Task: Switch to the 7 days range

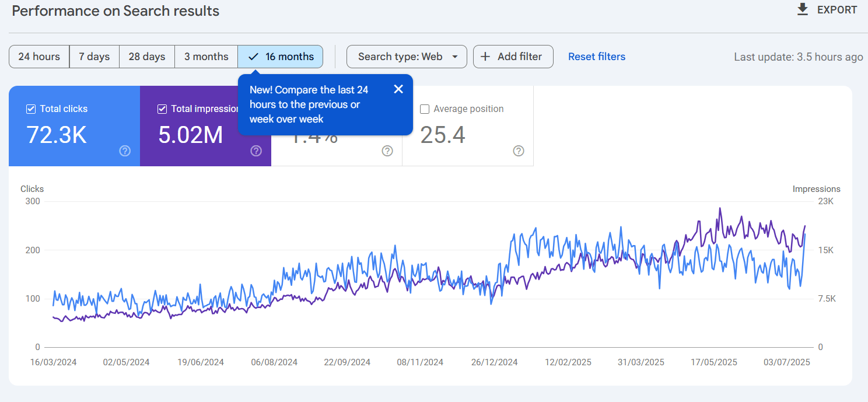Action: coord(94,57)
